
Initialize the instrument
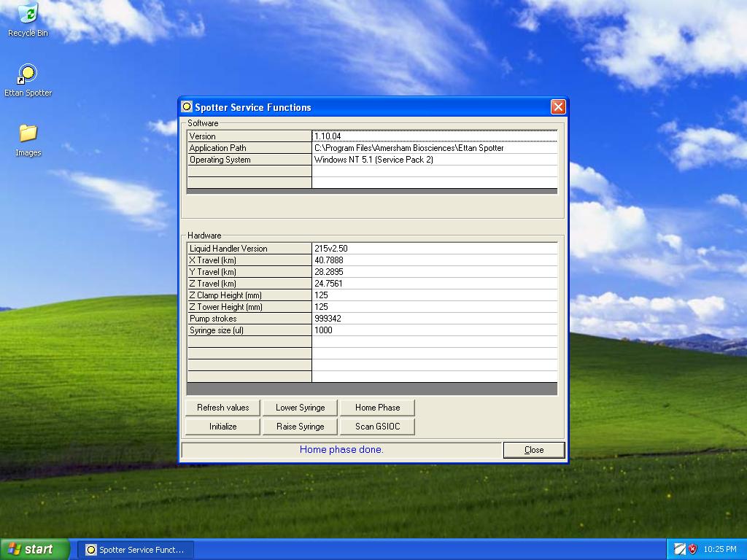[x=222, y=426]
